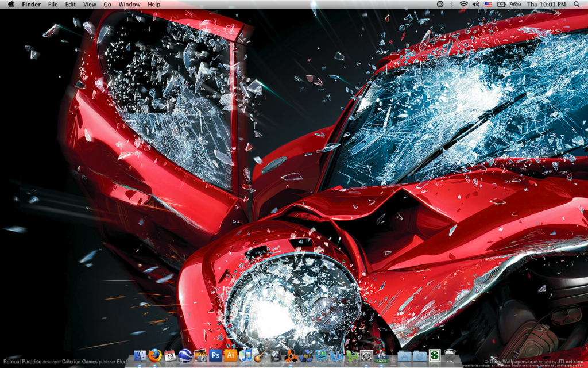The width and height of the screenshot is (588, 368).
Task: Launch Microsoft Excel green X icon
Action: tap(351, 355)
